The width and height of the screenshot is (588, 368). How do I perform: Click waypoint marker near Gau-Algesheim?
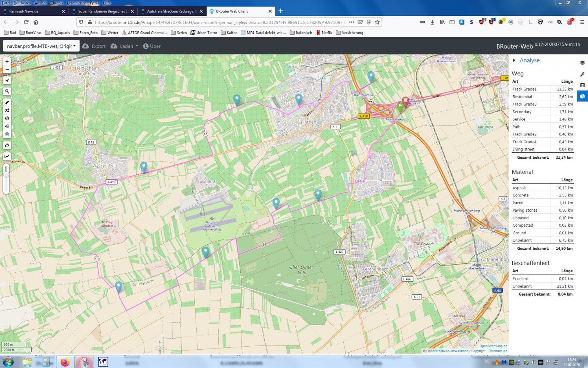[x=118, y=287]
